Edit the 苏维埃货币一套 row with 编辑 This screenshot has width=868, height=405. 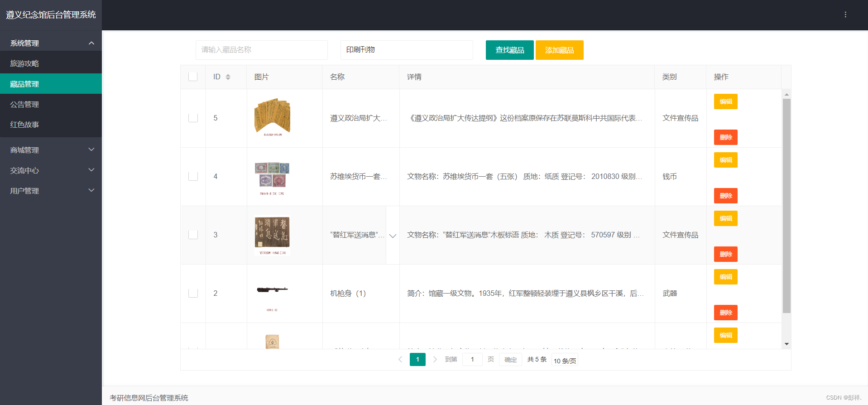pyautogui.click(x=726, y=160)
